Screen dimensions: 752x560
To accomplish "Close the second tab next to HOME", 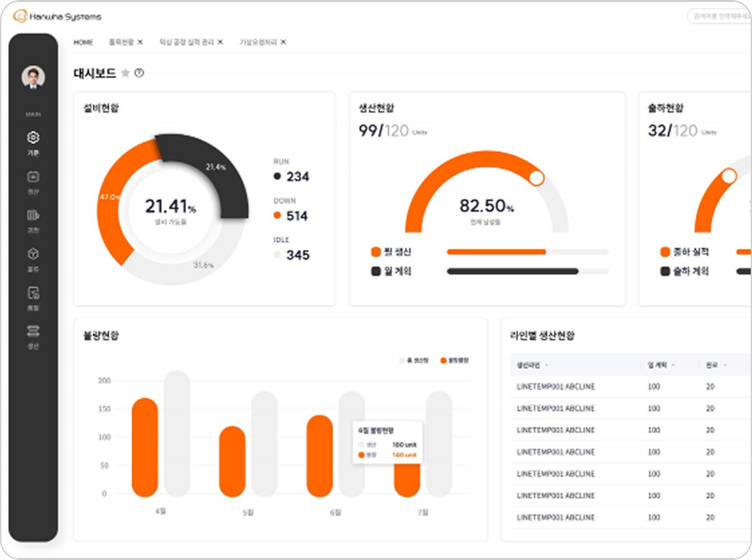I will pyautogui.click(x=140, y=42).
